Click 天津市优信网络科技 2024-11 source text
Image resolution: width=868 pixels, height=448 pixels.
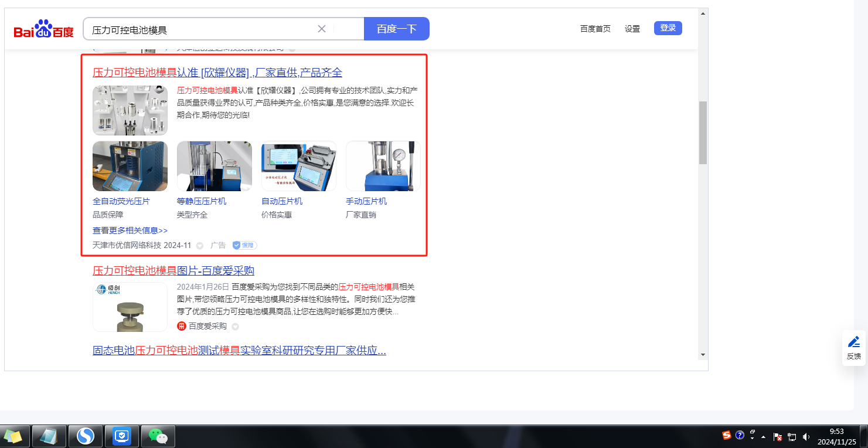[142, 245]
